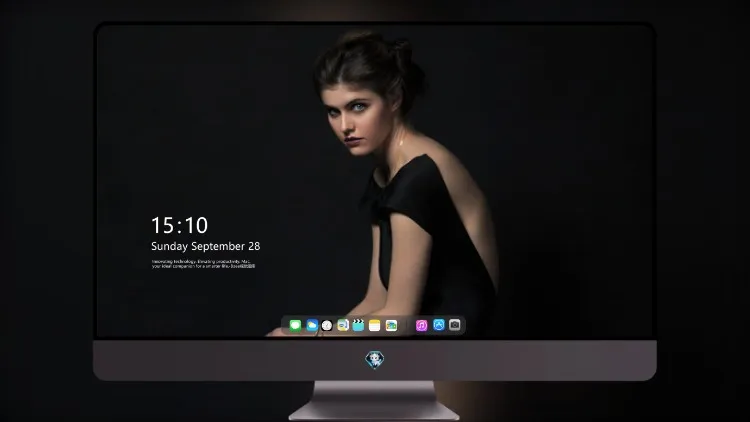This screenshot has height=422, width=750.
Task: Open the Photos gallery app in the dock
Action: click(391, 325)
